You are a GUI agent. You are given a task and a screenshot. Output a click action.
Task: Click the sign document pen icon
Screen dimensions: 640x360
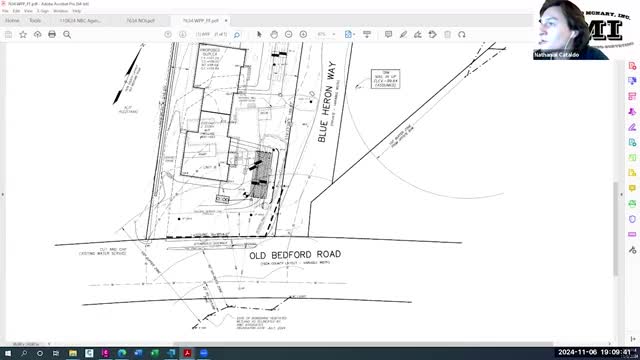point(418,35)
